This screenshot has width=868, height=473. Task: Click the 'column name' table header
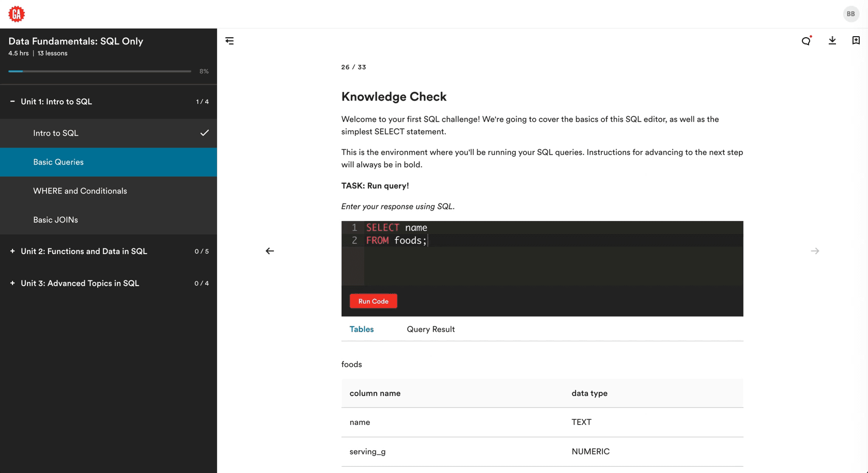click(375, 393)
